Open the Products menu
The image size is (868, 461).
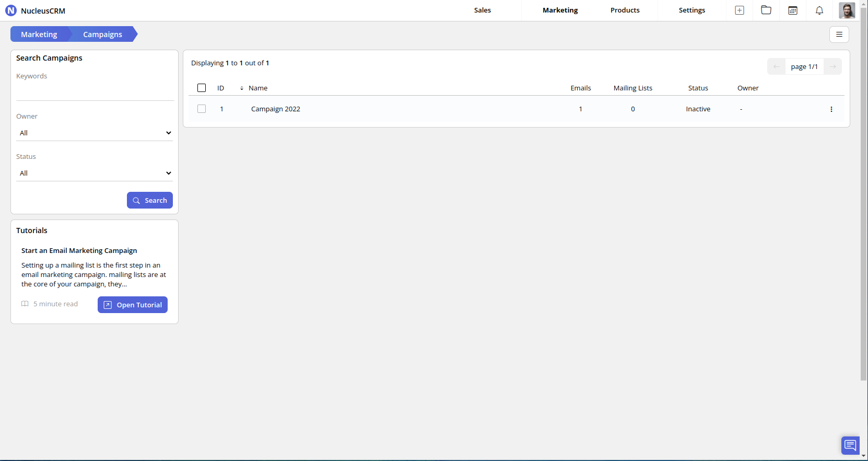[x=625, y=10]
